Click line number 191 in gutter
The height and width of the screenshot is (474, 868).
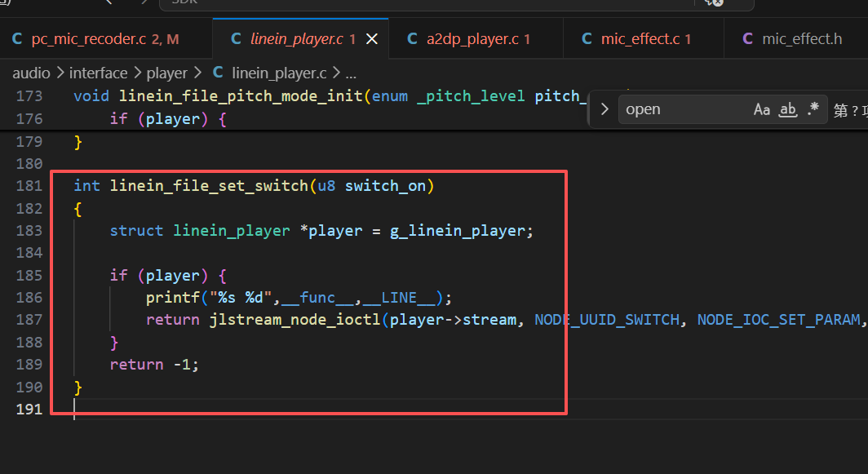pyautogui.click(x=29, y=410)
